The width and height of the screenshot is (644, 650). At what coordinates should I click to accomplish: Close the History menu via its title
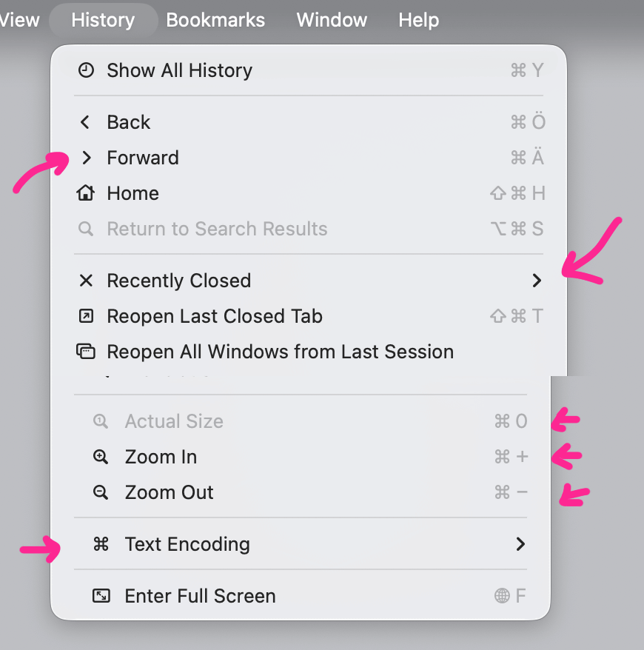(x=103, y=20)
